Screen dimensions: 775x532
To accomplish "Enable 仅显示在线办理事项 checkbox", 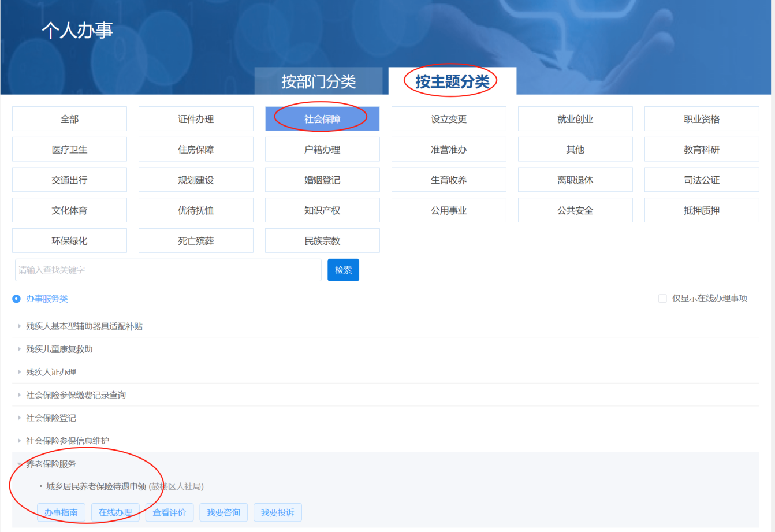I will (662, 299).
